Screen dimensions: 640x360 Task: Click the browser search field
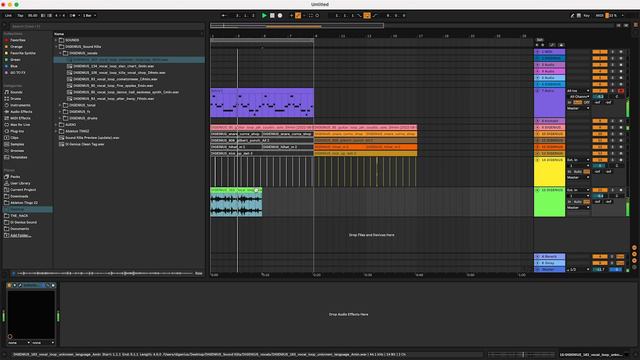pos(106,26)
